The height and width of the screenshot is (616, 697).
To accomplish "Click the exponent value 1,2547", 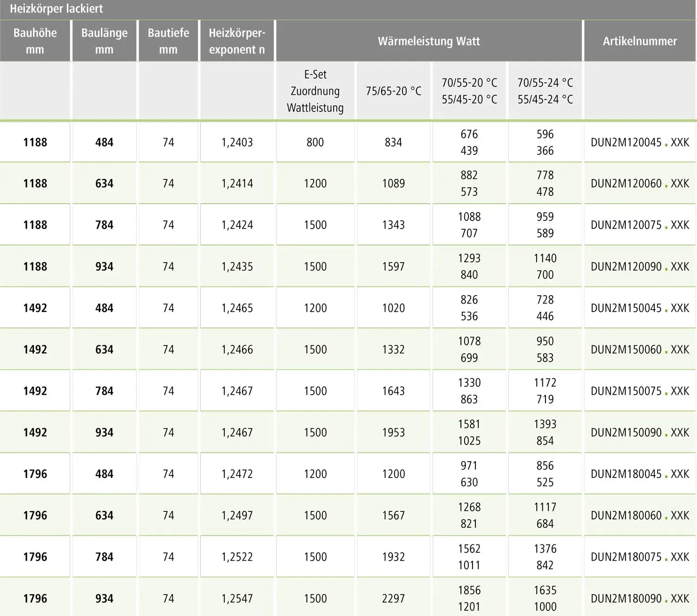I will coord(237,598).
